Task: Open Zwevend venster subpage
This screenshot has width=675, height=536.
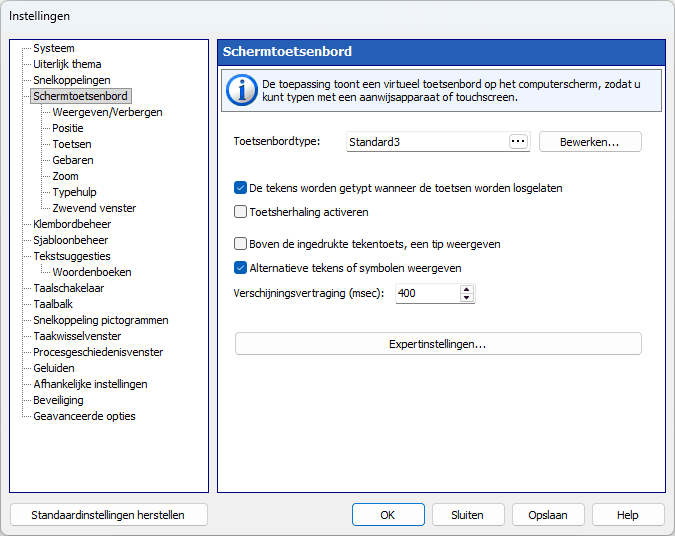Action: pos(94,208)
